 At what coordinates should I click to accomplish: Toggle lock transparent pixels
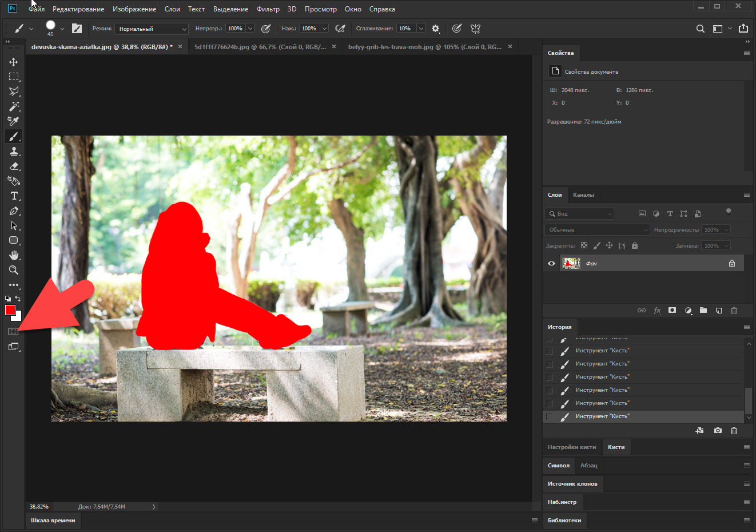584,245
